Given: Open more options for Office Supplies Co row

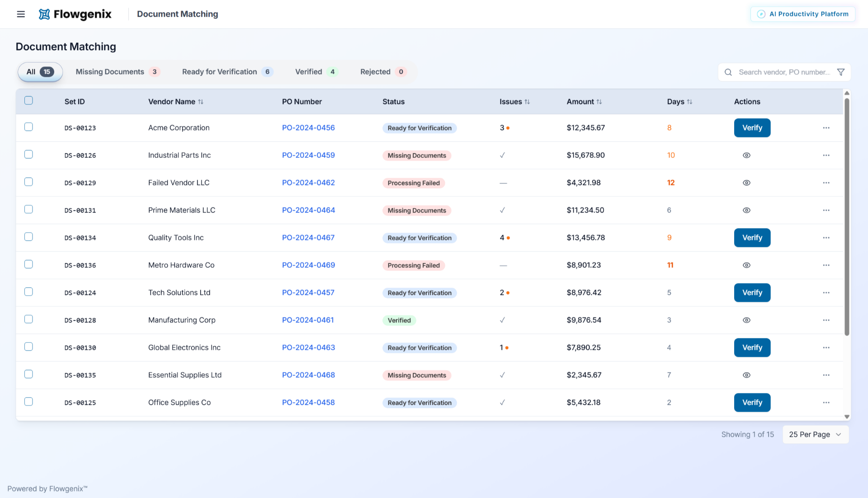Looking at the screenshot, I should 826,403.
